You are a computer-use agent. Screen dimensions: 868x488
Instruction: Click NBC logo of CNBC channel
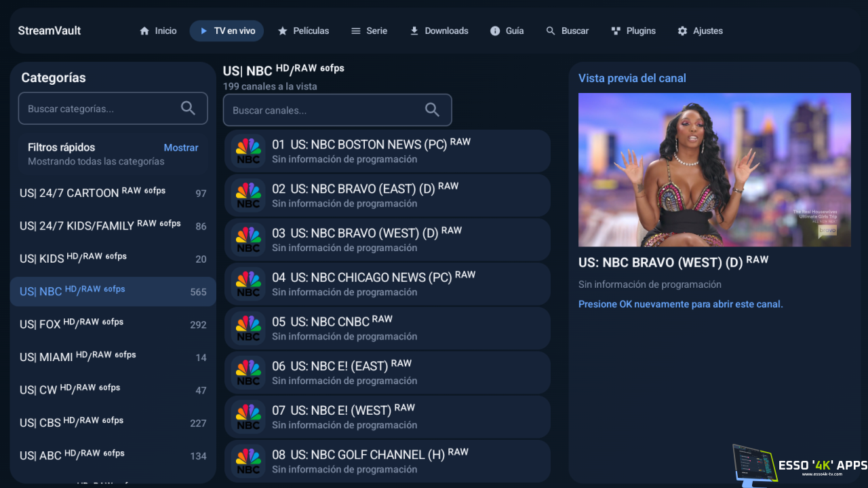[x=248, y=329]
